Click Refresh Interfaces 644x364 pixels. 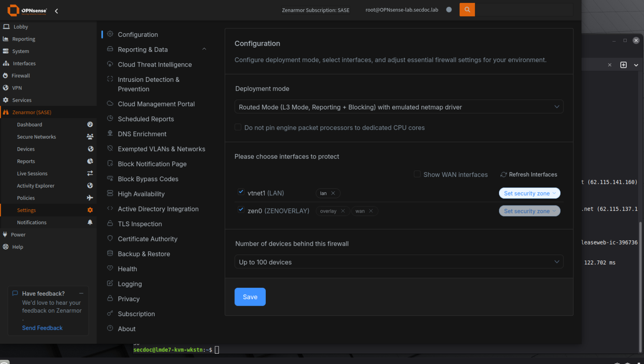(x=529, y=174)
